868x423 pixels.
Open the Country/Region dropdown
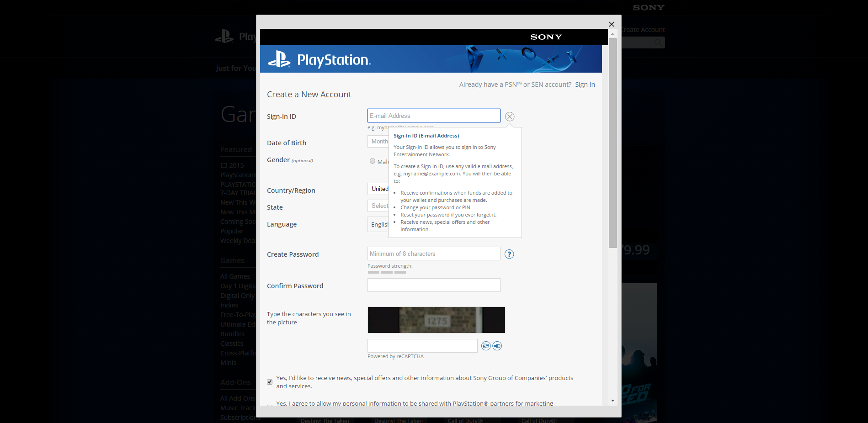point(378,189)
